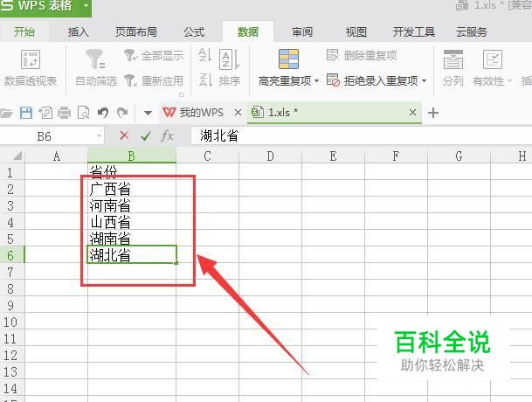Click the Redo arrow icon
Viewport: 532px width, 402px height.
tap(122, 113)
